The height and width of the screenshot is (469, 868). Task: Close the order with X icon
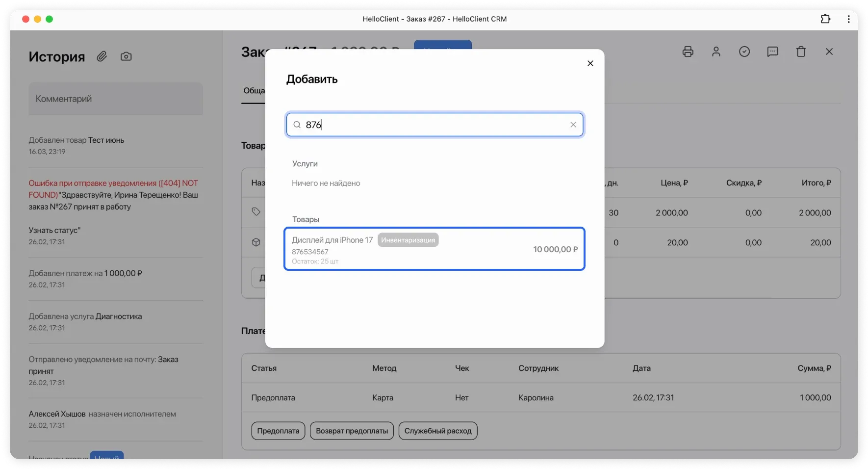tap(829, 52)
